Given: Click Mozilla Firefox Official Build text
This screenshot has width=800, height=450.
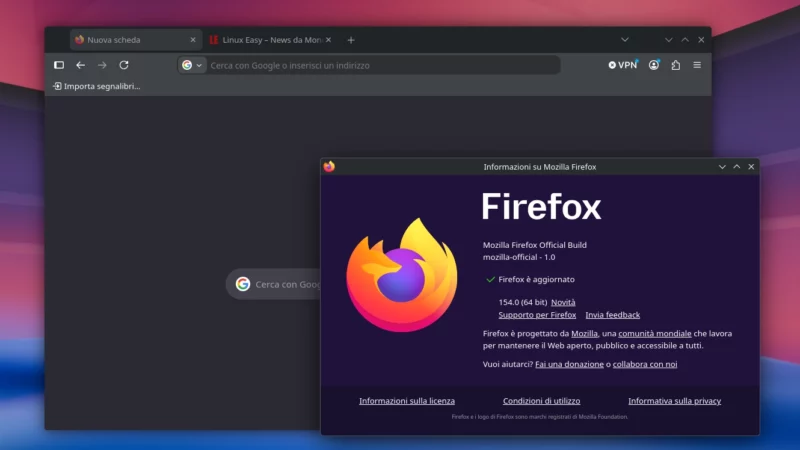Looking at the screenshot, I should [535, 245].
